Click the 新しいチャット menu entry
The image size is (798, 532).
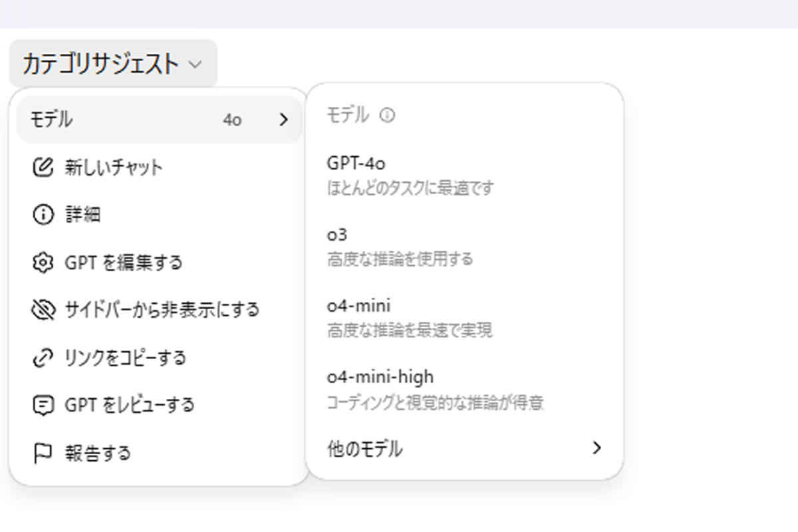coord(114,167)
